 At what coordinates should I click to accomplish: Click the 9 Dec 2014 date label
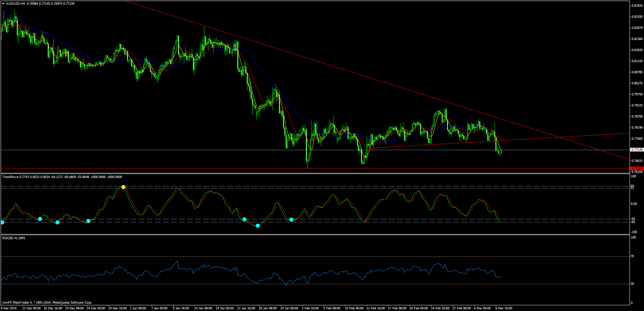(9, 308)
